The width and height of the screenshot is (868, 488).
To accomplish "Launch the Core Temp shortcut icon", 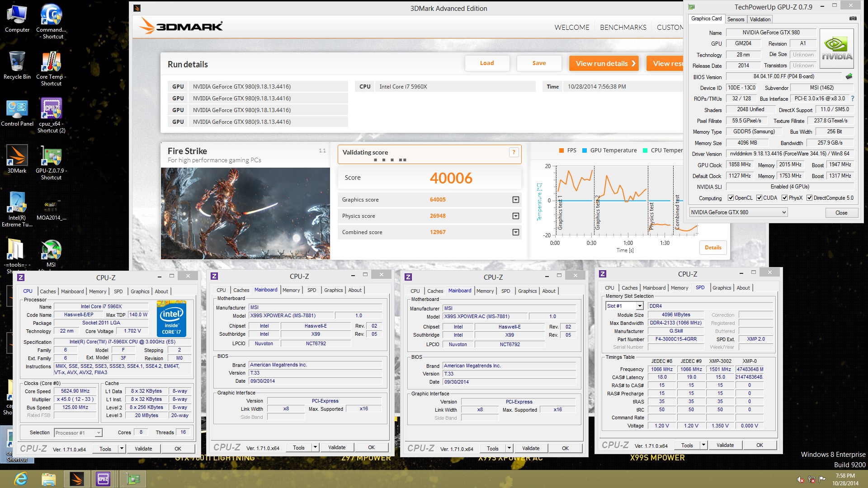I will [51, 68].
